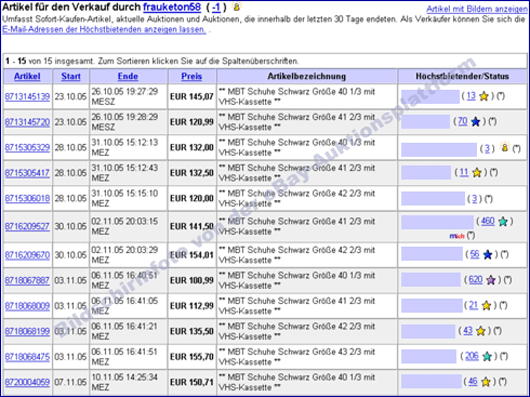Open item number 8713145139
The image size is (530, 397).
(27, 97)
